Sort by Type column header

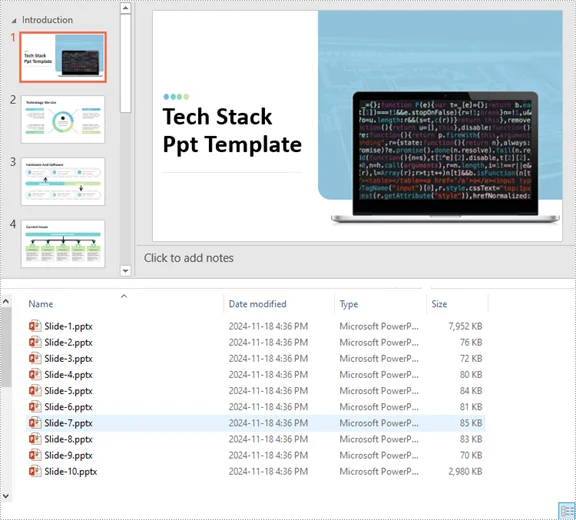tap(349, 304)
